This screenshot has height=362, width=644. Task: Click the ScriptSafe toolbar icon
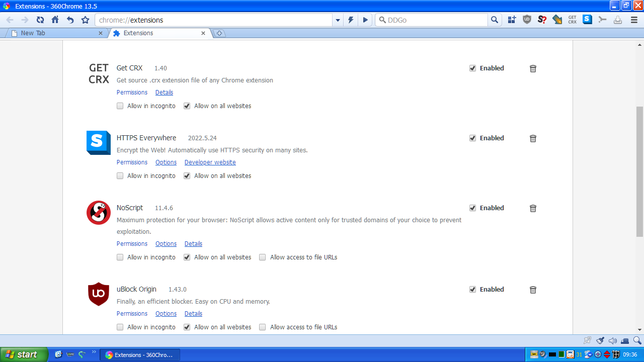[x=542, y=20]
